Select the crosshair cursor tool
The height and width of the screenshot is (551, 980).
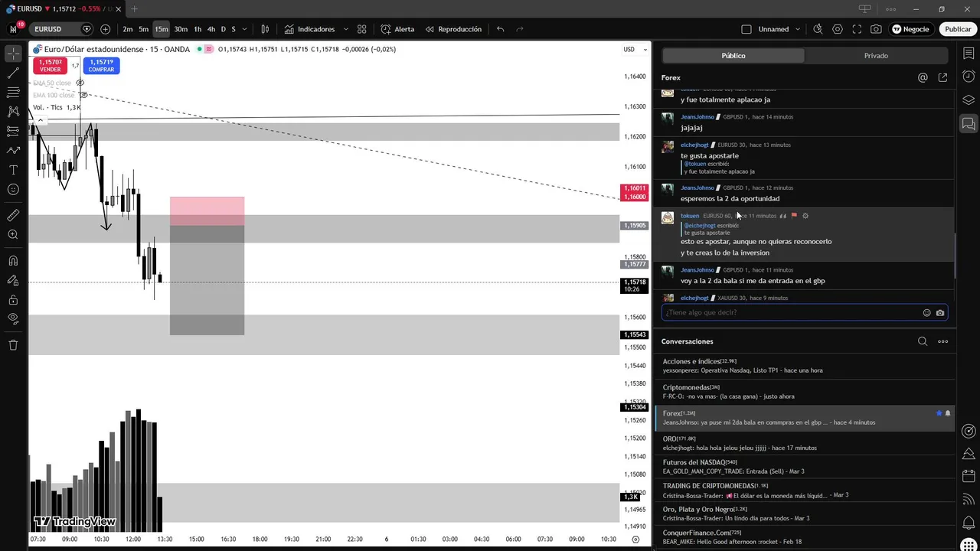pyautogui.click(x=13, y=54)
